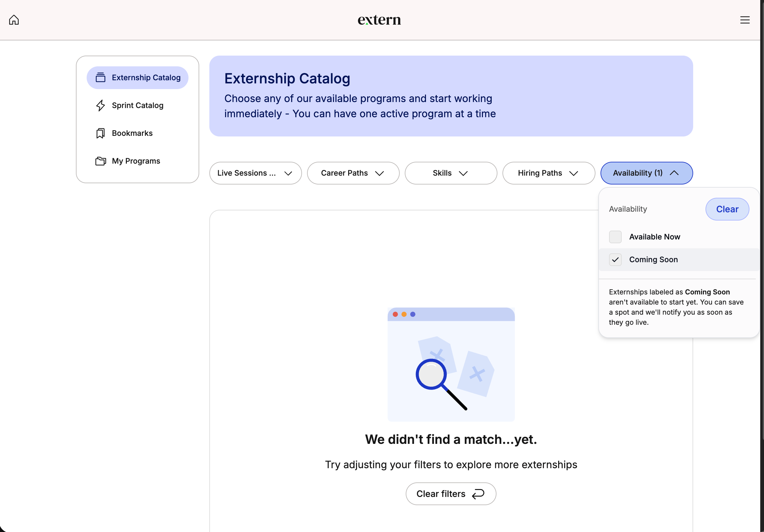
Task: Click the bookmark icon in the sidebar
Action: [x=101, y=133]
